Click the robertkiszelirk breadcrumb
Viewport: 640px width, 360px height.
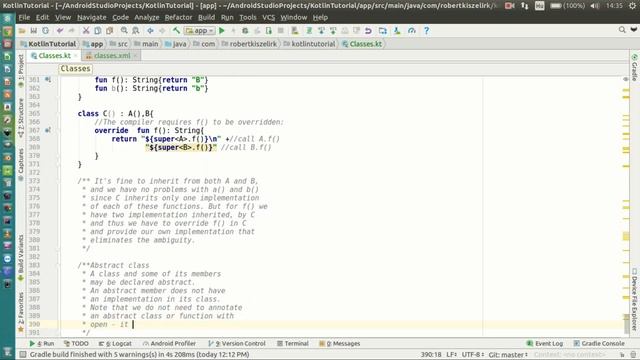pyautogui.click(x=249, y=44)
